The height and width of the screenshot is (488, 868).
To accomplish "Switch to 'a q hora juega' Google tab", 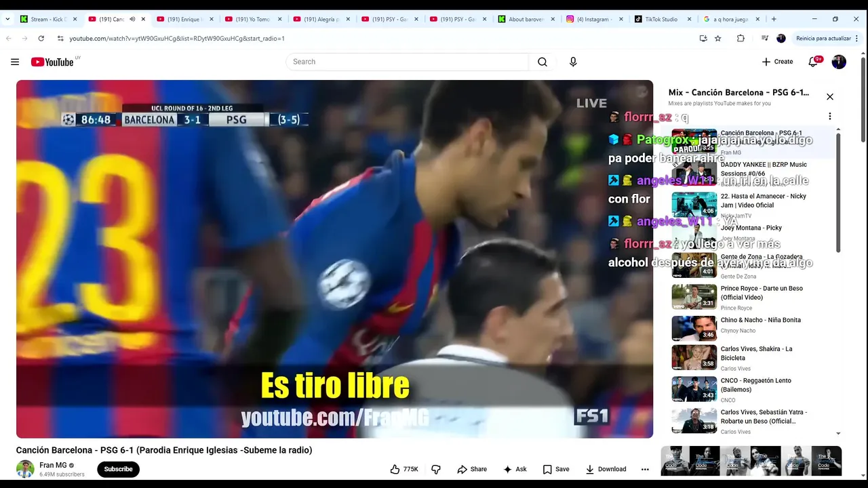I will pos(731,19).
